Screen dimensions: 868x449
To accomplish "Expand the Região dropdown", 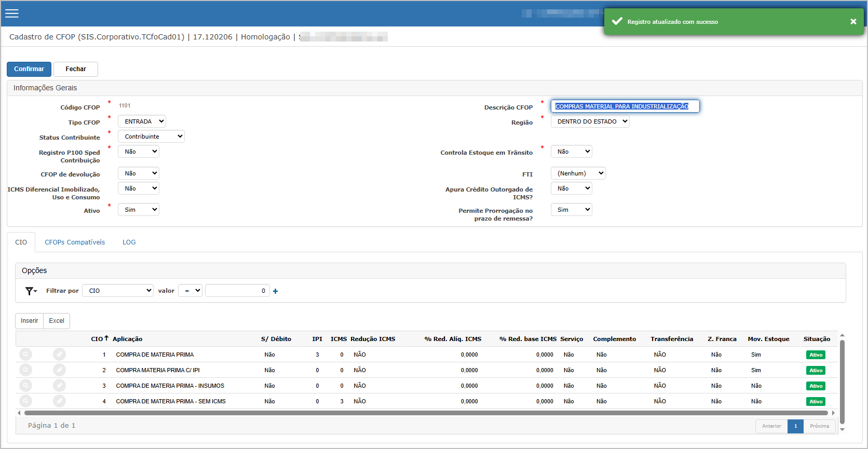I will click(590, 121).
